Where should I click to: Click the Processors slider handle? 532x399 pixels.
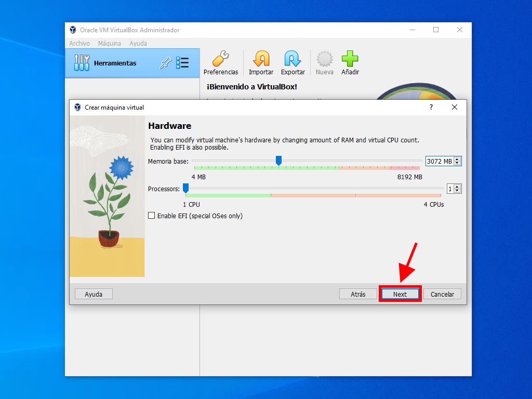click(185, 188)
